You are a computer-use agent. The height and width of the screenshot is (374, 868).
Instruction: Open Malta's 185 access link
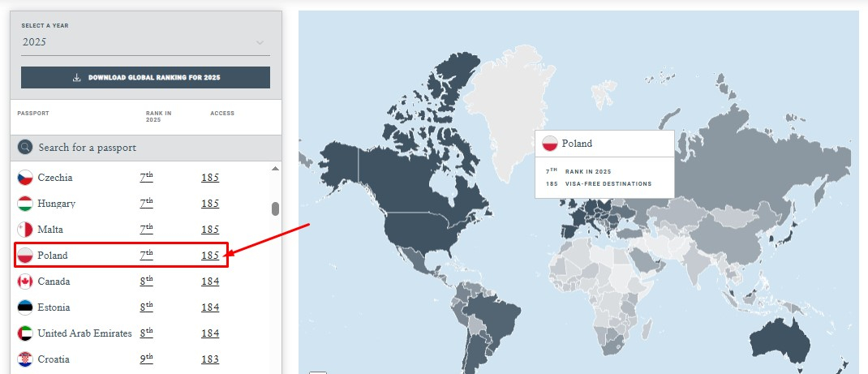210,230
